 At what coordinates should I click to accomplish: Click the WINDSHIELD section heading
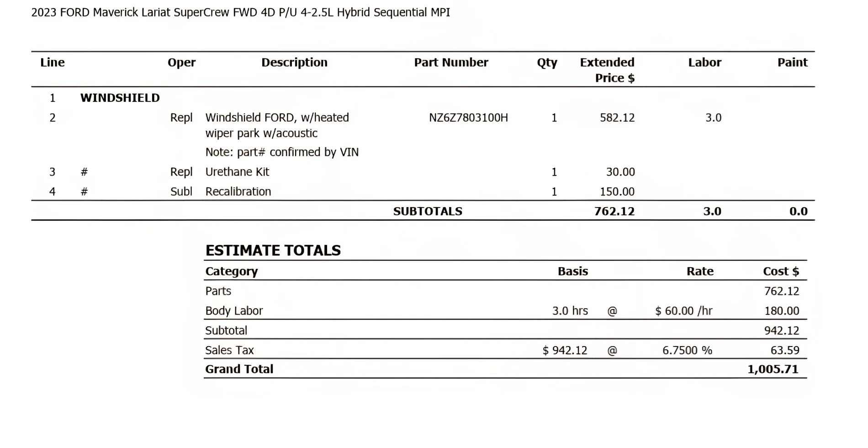(x=120, y=98)
